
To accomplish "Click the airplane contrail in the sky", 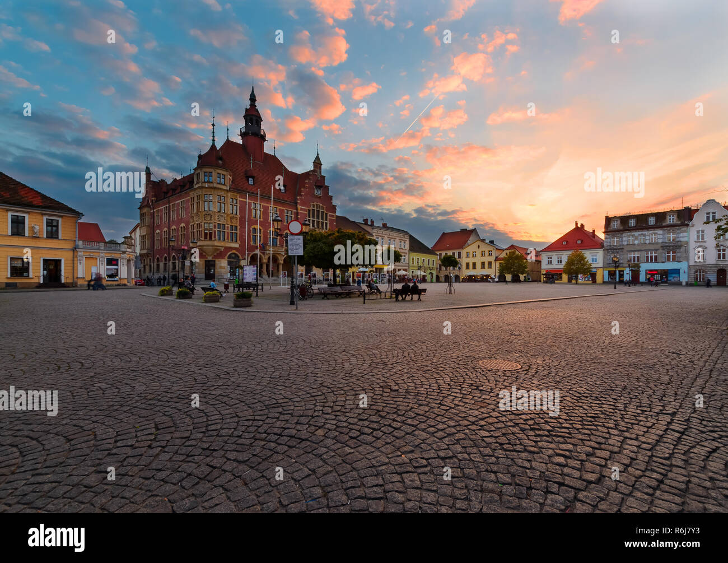I will coord(421,114).
